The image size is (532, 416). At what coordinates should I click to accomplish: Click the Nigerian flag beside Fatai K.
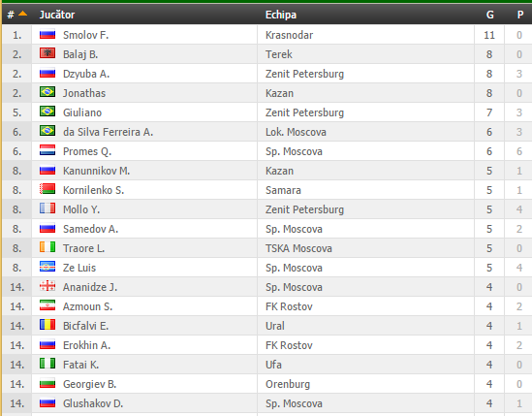47,364
